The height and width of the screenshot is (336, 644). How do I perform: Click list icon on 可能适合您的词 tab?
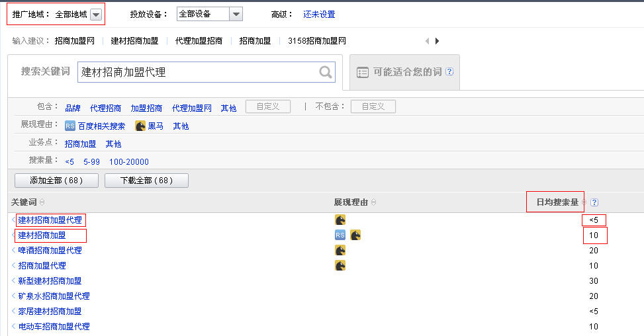pos(363,73)
